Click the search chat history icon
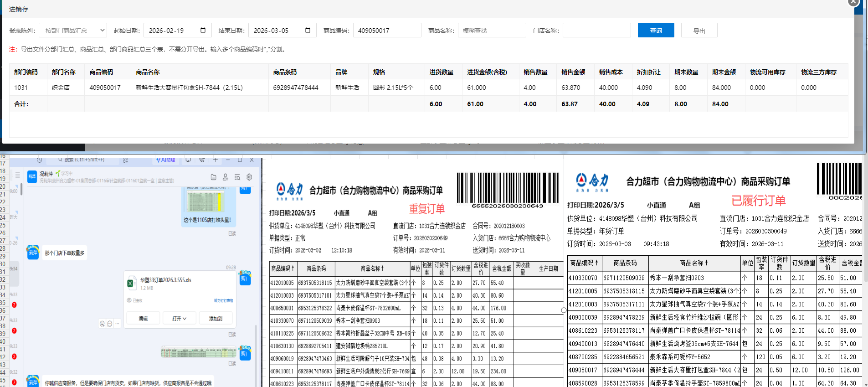868x387 pixels. coord(237,177)
